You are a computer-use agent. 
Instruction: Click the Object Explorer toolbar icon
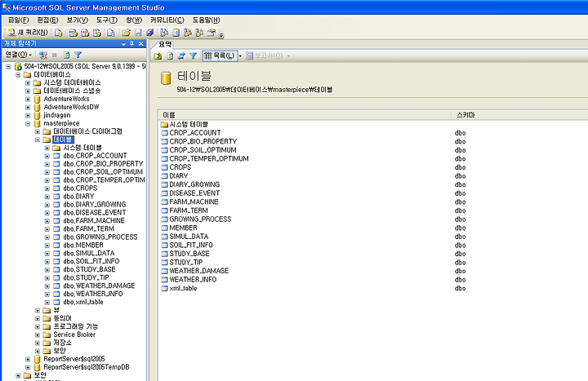click(188, 33)
